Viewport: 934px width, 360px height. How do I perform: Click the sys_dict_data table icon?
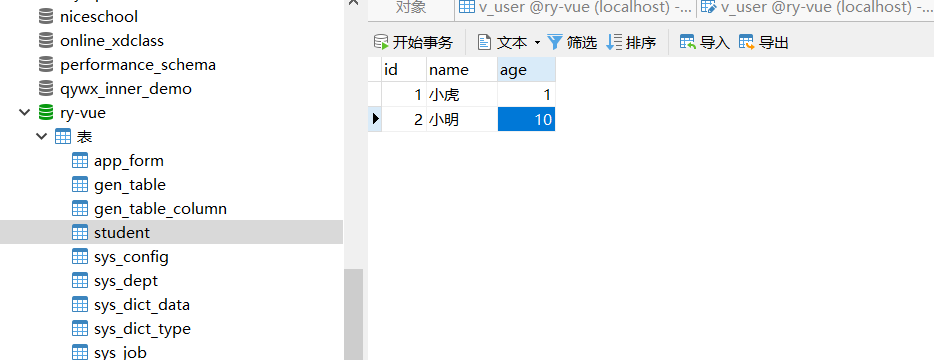[x=80, y=305]
